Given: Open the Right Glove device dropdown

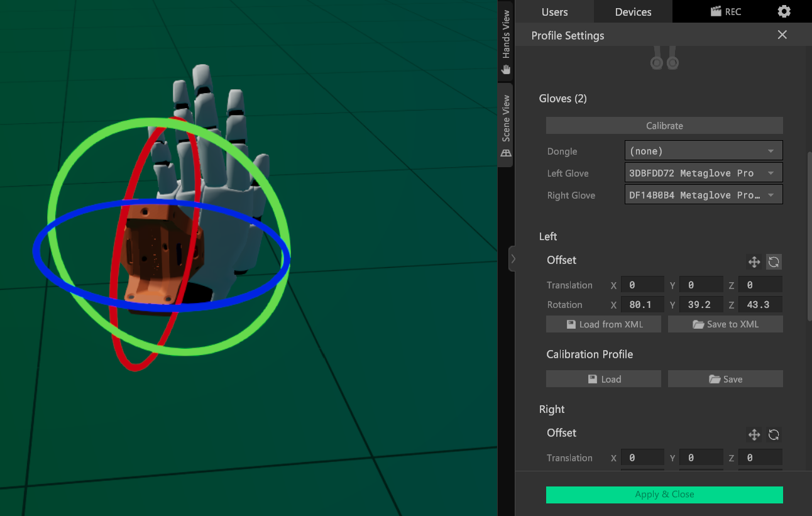Looking at the screenshot, I should (x=703, y=195).
